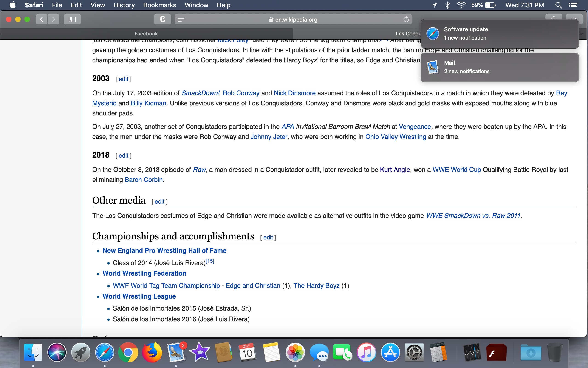Open the Wi-Fi status menu
The height and width of the screenshot is (368, 588).
[x=461, y=5]
